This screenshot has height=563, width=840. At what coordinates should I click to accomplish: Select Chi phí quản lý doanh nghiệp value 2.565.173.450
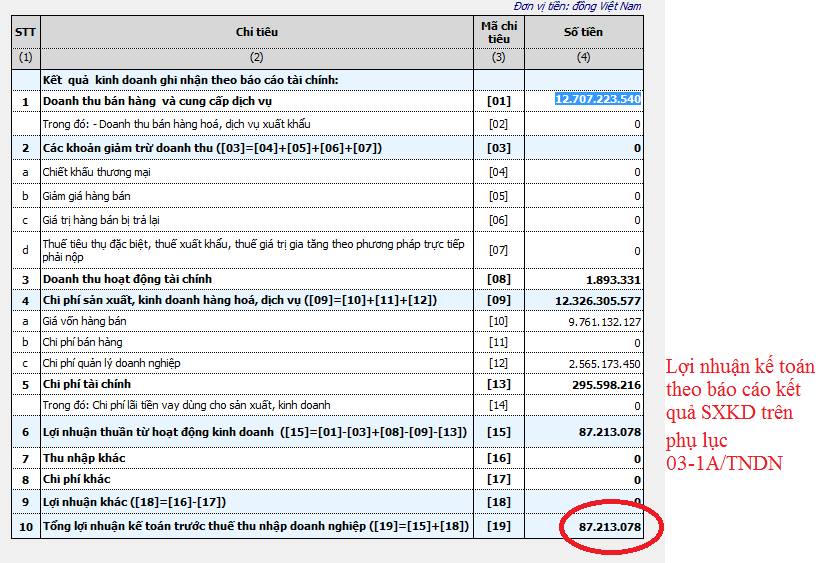[596, 363]
